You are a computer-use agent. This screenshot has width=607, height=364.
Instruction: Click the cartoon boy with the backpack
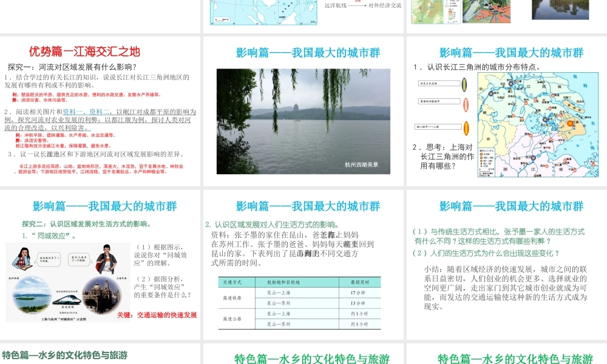pyautogui.click(x=106, y=259)
